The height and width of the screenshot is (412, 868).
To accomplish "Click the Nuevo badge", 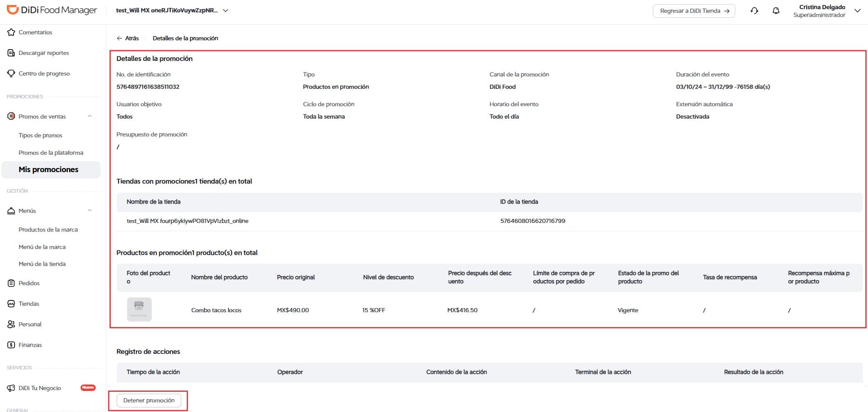I will pos(88,388).
